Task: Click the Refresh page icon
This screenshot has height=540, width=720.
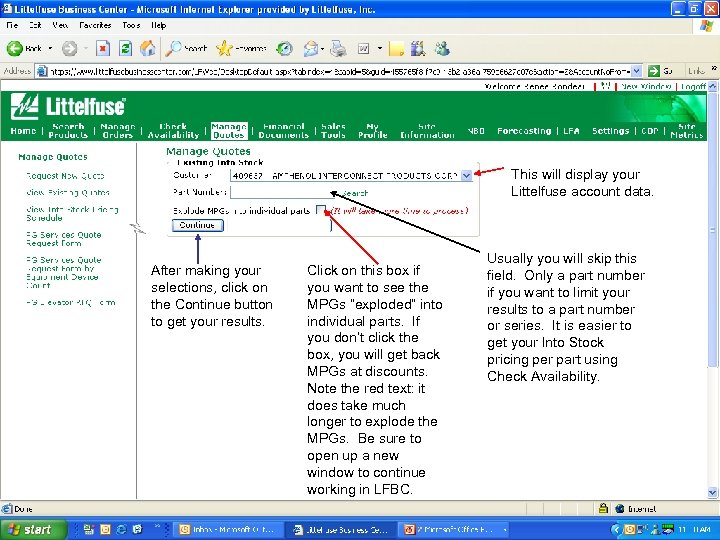Action: click(125, 48)
